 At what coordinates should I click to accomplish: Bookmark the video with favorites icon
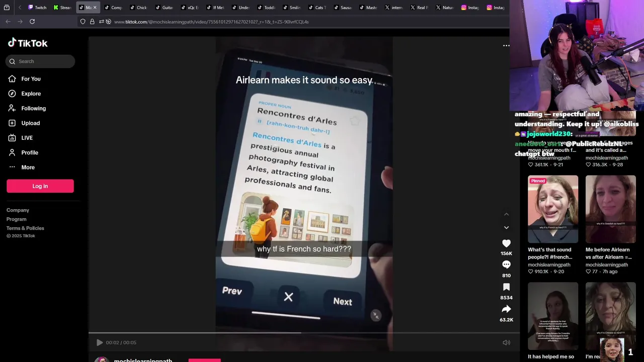pos(506,287)
